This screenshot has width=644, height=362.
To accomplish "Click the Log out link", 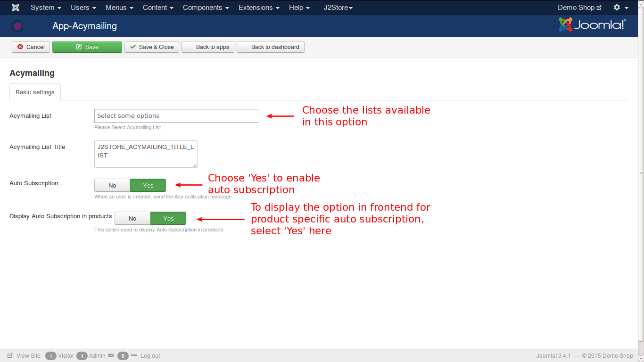I will 150,356.
